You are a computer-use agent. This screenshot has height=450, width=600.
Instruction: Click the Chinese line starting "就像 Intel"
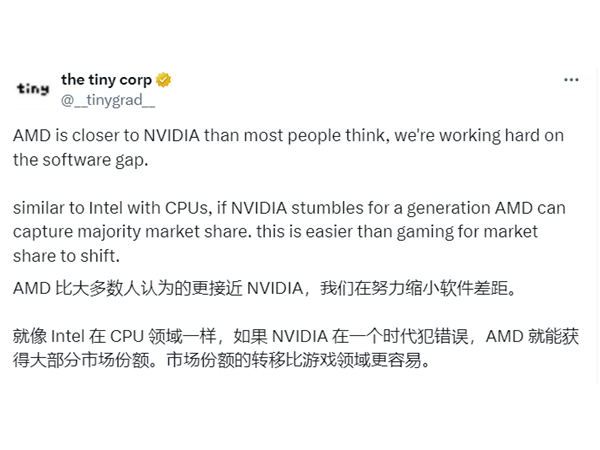coord(296,336)
